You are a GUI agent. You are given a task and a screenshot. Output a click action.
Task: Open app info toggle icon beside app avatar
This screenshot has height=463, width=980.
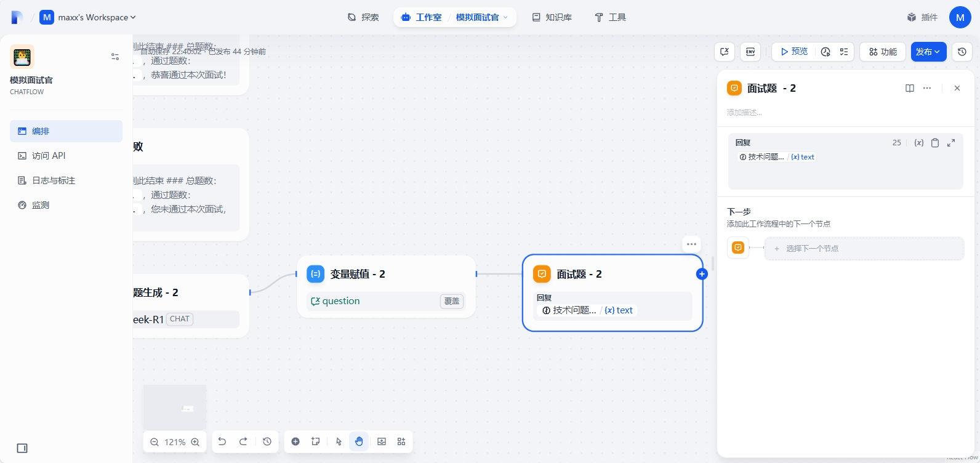tap(115, 57)
